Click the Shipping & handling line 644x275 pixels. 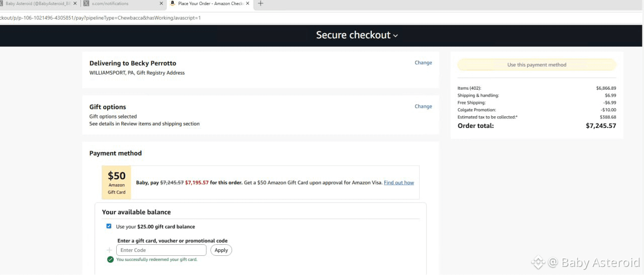[536, 95]
